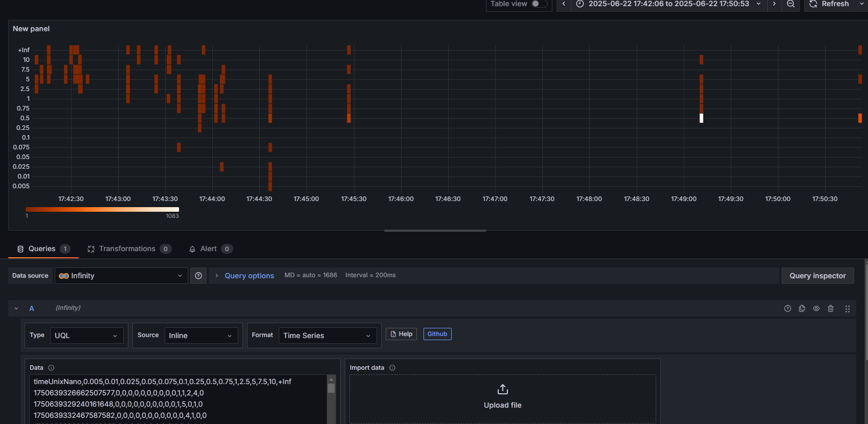
Task: Click the white heatmap cell near 17:49:20
Action: point(701,118)
